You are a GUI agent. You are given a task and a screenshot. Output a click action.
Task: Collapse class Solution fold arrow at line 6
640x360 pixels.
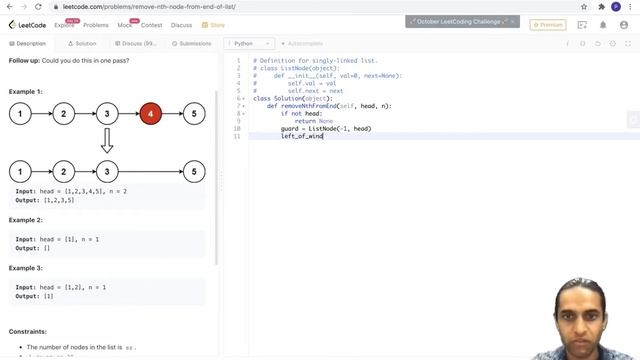click(x=244, y=99)
